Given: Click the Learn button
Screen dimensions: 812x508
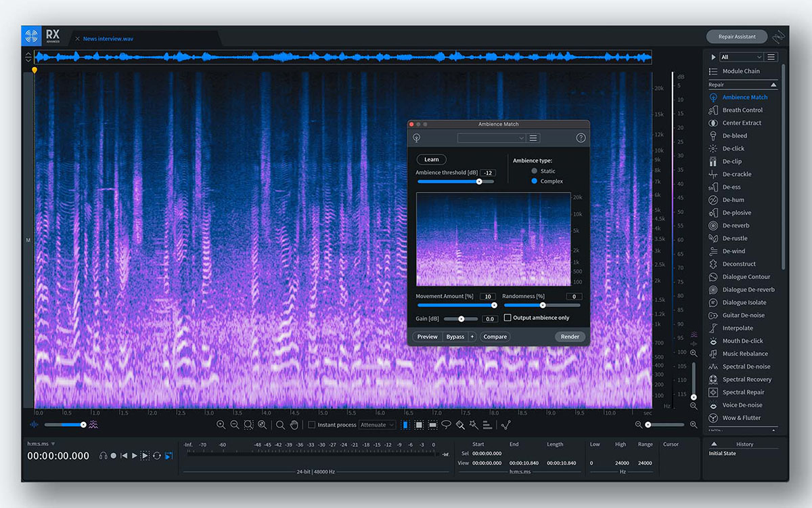Looking at the screenshot, I should pos(431,160).
